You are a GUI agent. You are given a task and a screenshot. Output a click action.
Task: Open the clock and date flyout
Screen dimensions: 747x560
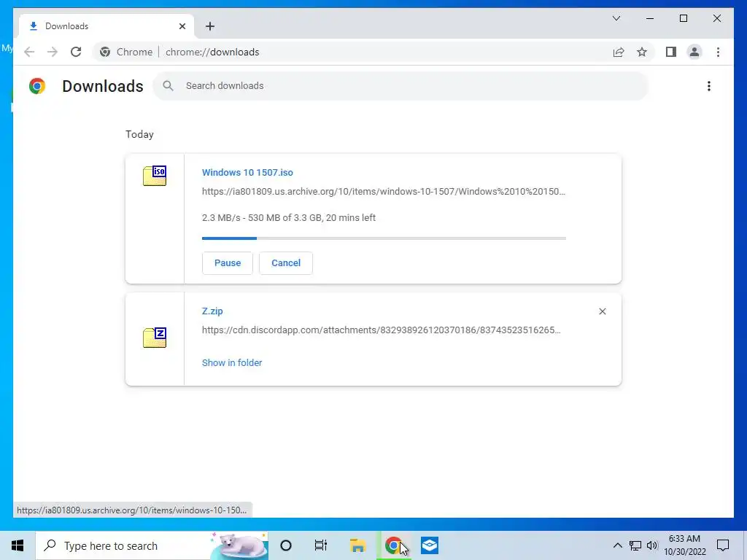pyautogui.click(x=684, y=545)
